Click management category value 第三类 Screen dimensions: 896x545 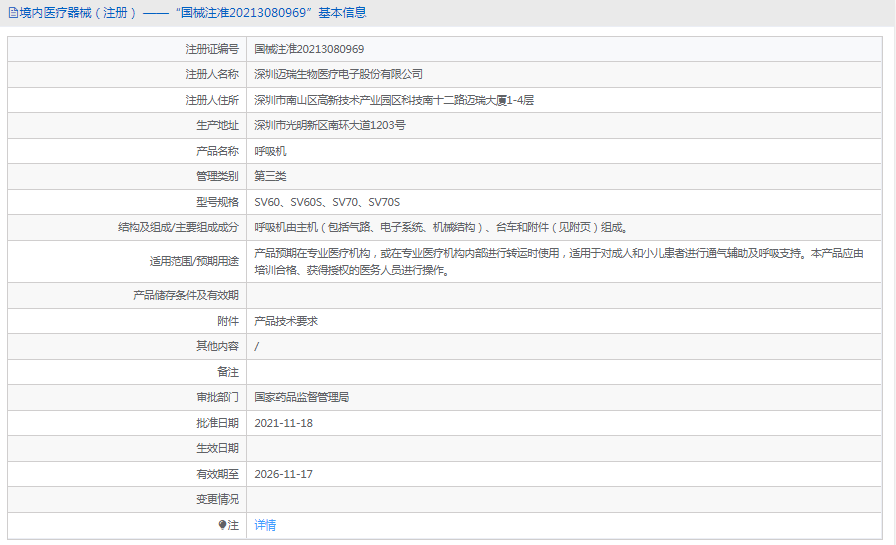tap(270, 176)
